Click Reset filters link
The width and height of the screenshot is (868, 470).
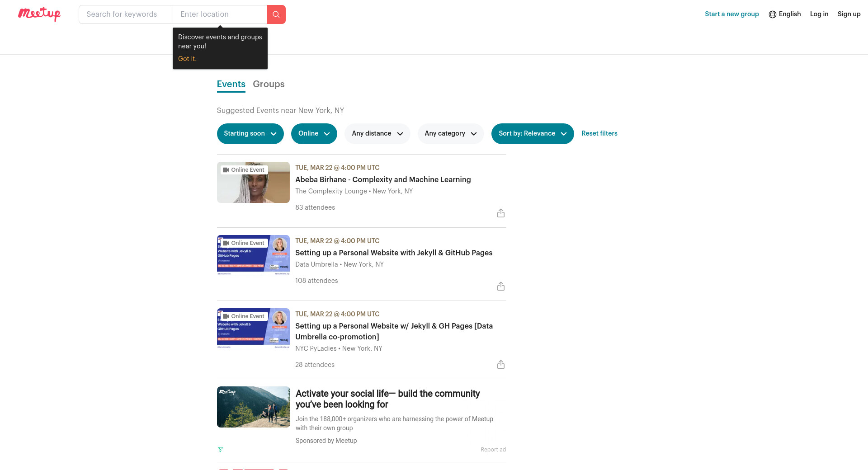(599, 133)
